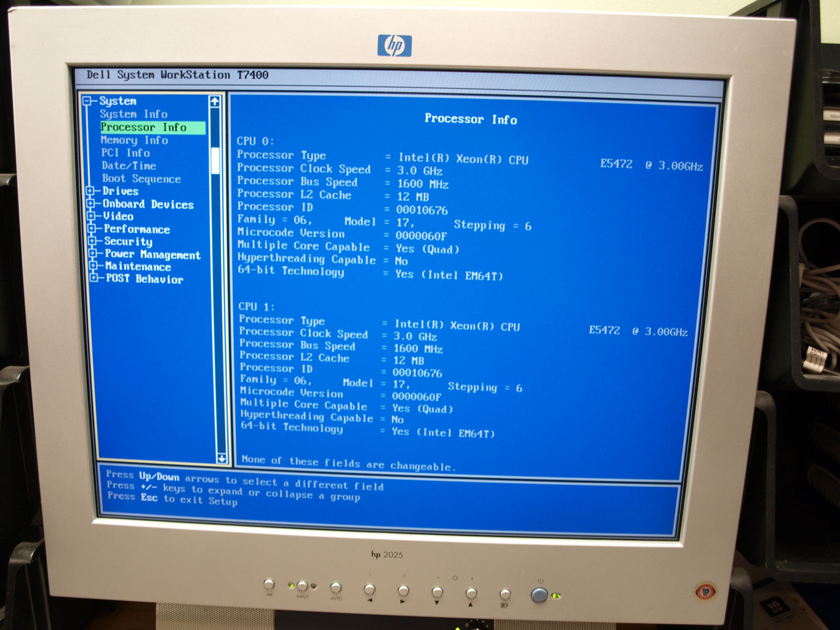840x630 pixels.
Task: Click the "Dell System WorkStation T7400" title
Action: [177, 75]
